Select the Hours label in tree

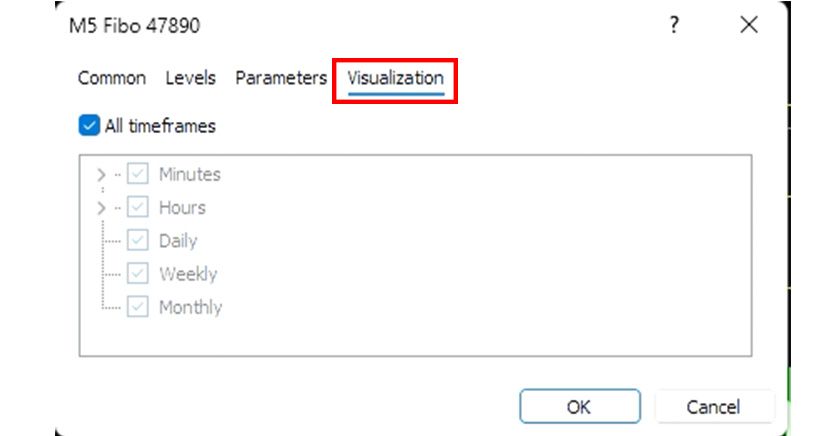point(182,208)
